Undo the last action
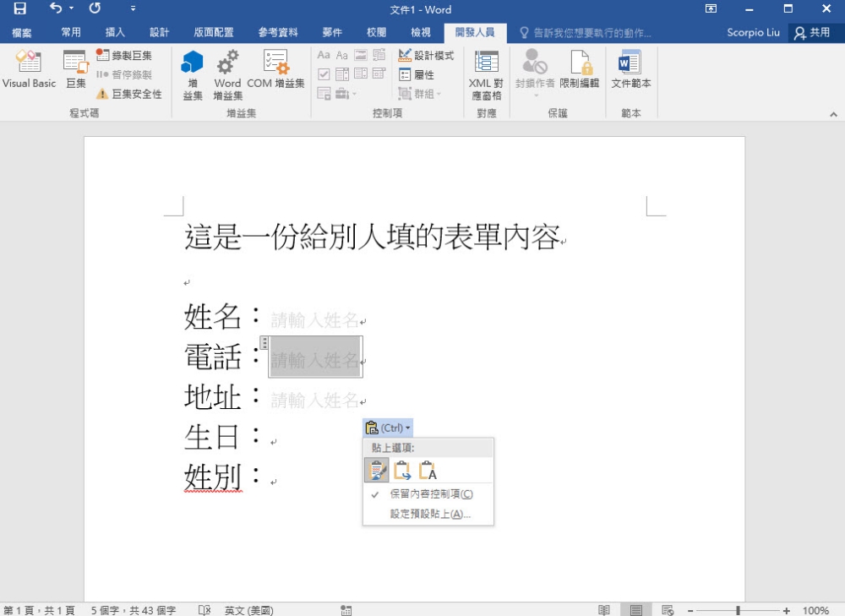 56,8
